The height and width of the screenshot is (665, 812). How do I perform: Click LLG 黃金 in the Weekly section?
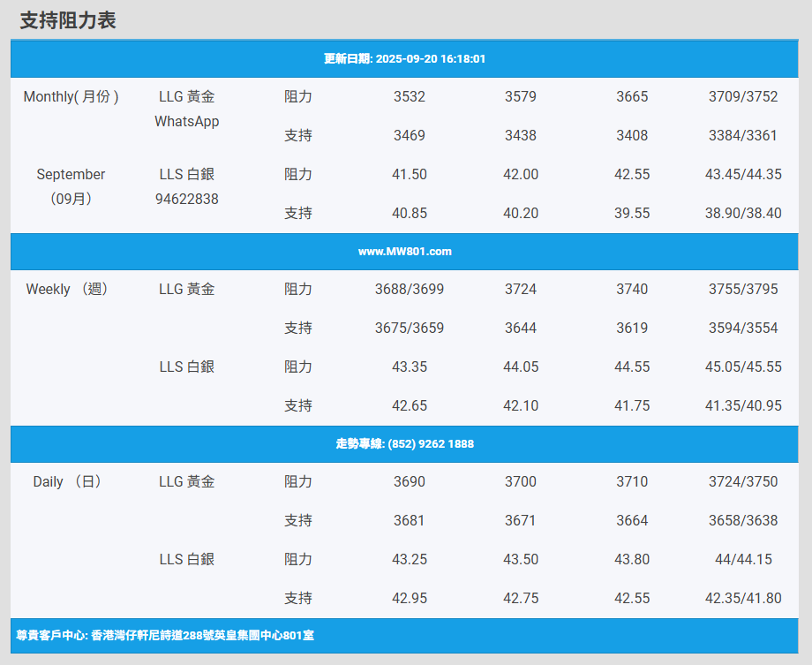[x=186, y=289]
